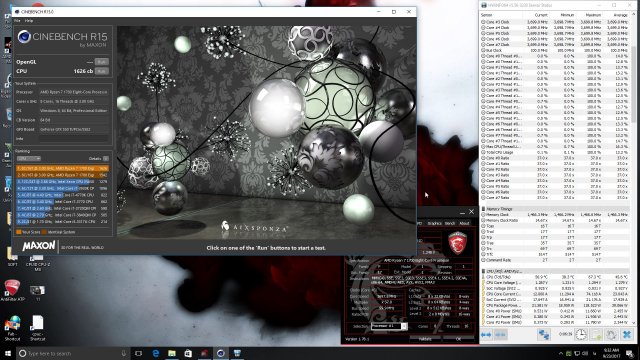Select the Total CPU Usage sensor row
640x360 pixels.
pos(556,152)
